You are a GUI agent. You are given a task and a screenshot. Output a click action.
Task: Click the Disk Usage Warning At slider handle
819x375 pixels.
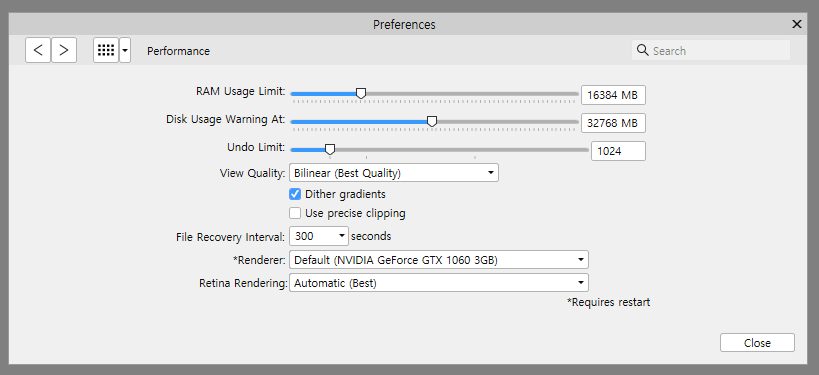(x=431, y=121)
